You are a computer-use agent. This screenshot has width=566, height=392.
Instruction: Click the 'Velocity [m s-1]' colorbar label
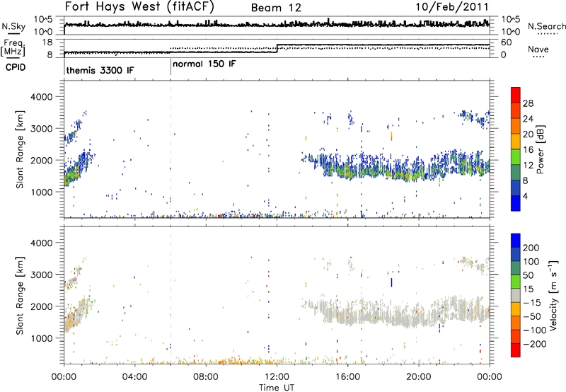(x=553, y=295)
